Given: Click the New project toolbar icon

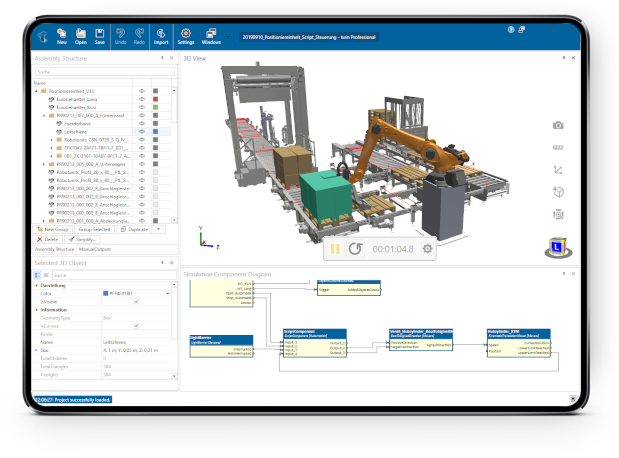Looking at the screenshot, I should [62, 36].
